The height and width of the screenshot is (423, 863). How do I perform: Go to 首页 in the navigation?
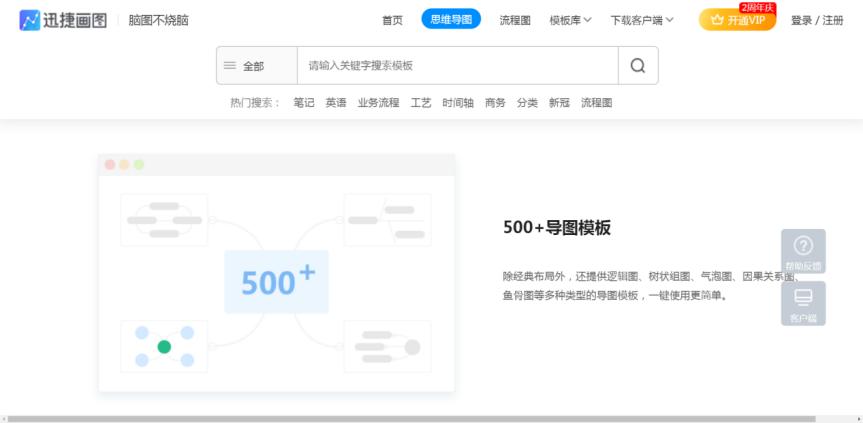click(x=392, y=20)
